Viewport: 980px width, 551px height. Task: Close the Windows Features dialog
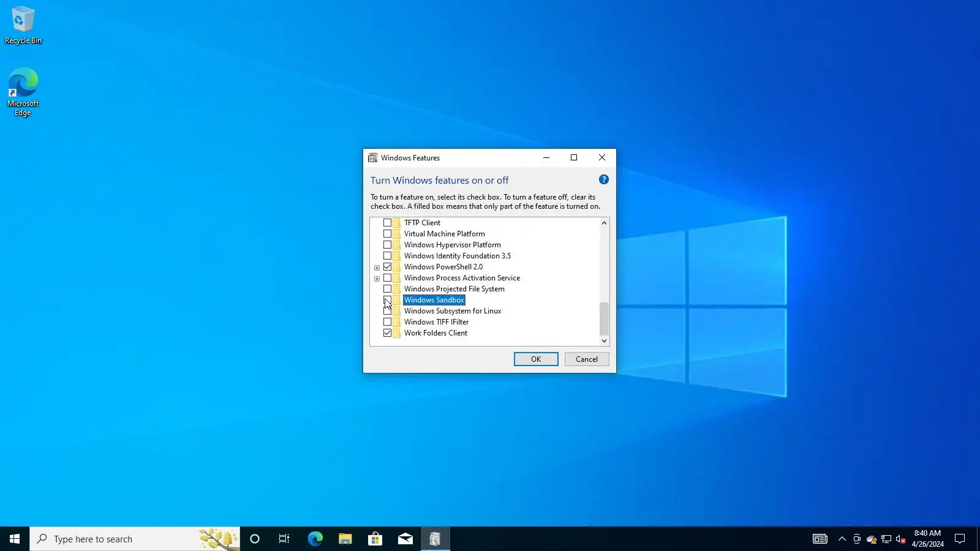602,158
